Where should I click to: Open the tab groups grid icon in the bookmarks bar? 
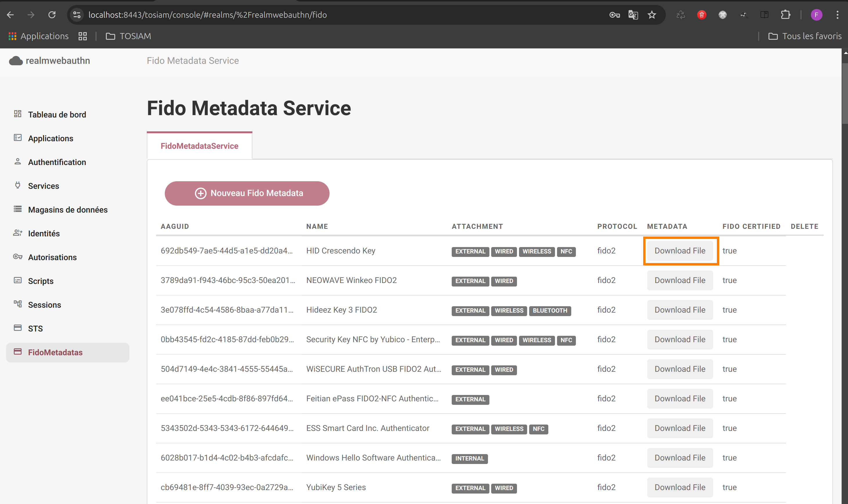[83, 36]
